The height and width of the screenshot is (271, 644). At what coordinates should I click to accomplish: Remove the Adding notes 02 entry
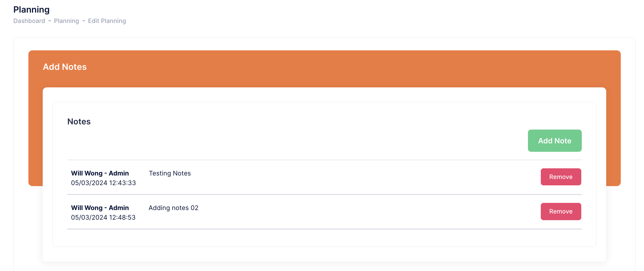pos(561,211)
